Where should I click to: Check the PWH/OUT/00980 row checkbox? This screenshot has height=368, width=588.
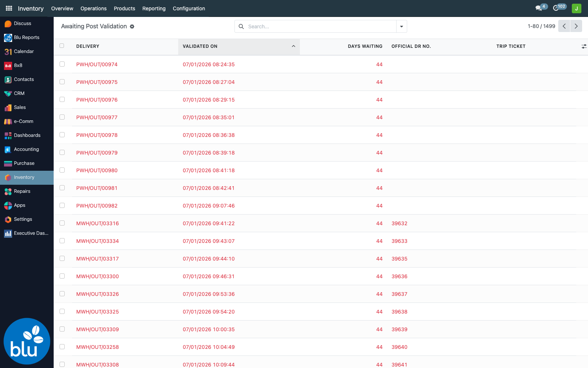(x=62, y=170)
